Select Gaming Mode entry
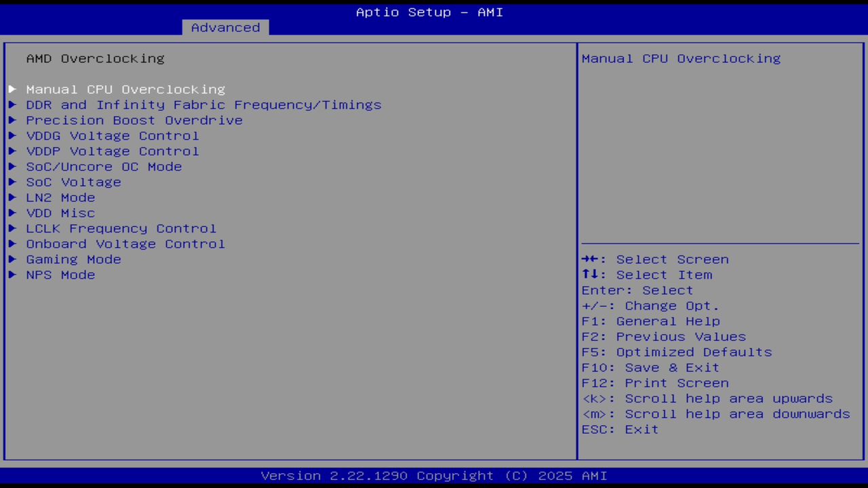Screen dimensions: 868x488 [x=73, y=259]
